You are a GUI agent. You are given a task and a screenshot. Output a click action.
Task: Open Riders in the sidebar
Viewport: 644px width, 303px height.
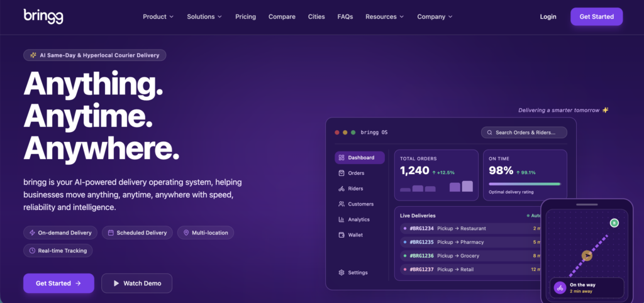pos(360,189)
